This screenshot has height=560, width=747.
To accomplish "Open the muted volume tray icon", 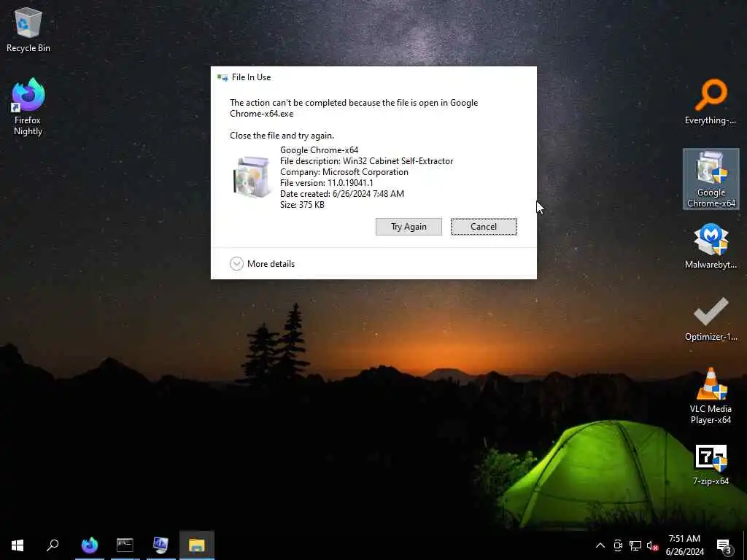I will 653,545.
